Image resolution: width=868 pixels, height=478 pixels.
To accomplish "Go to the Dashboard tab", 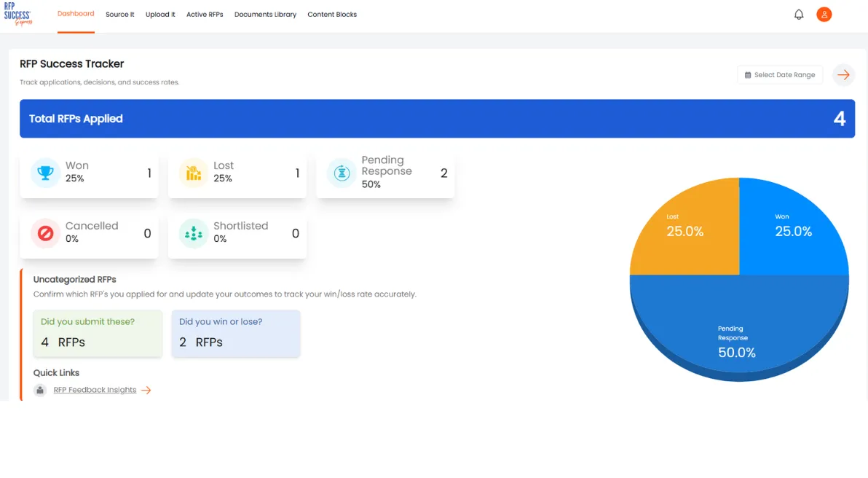I will point(76,14).
